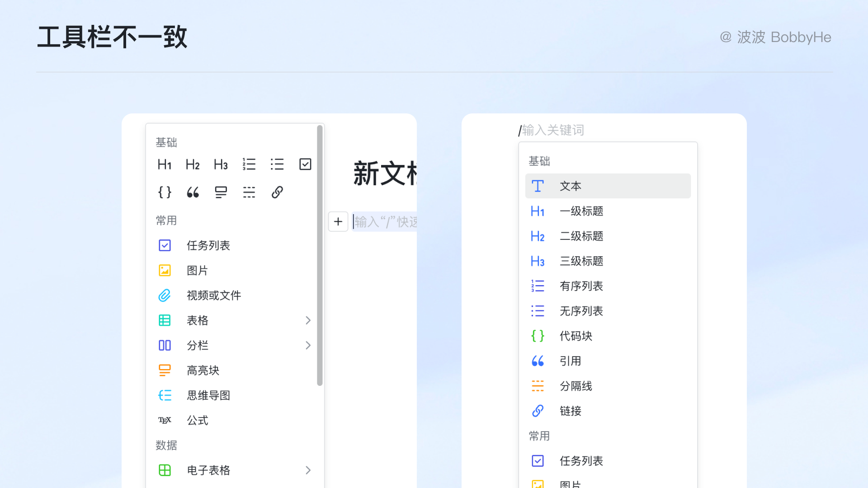Click the quote marks icon in left toolbar
This screenshot has height=488, width=868.
coord(193,192)
